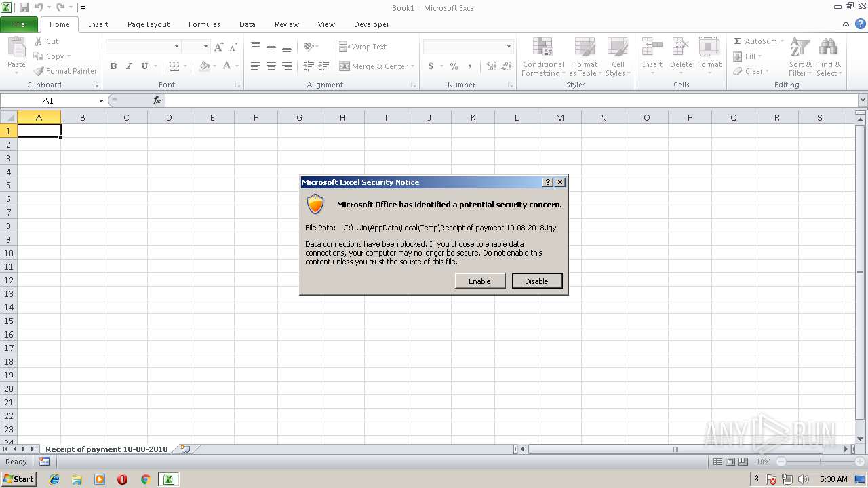Click Decrease Indent icon

pyautogui.click(x=309, y=66)
